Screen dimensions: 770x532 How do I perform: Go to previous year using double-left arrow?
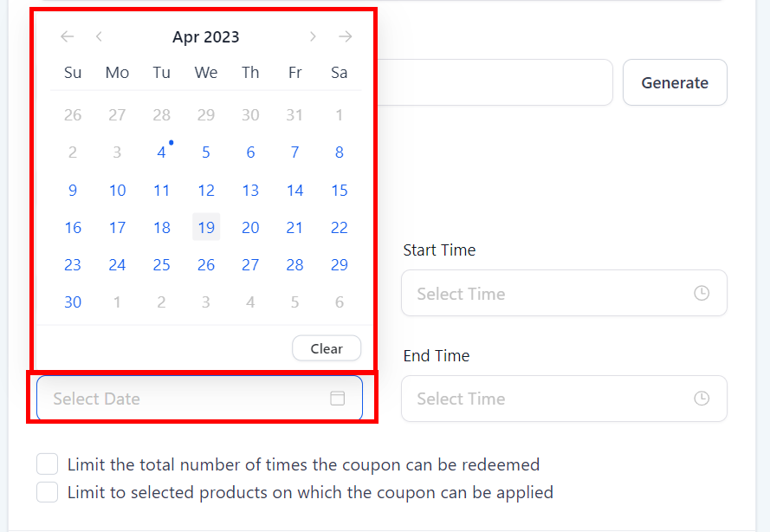[68, 36]
